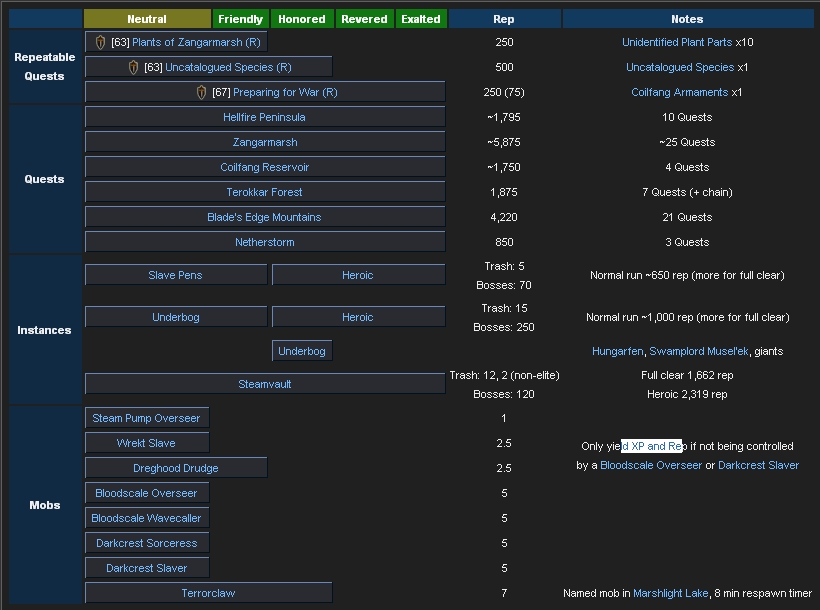Click the shield icon beside Plants of Zangarmarsh
Screen dimensions: 820x610
pos(100,43)
